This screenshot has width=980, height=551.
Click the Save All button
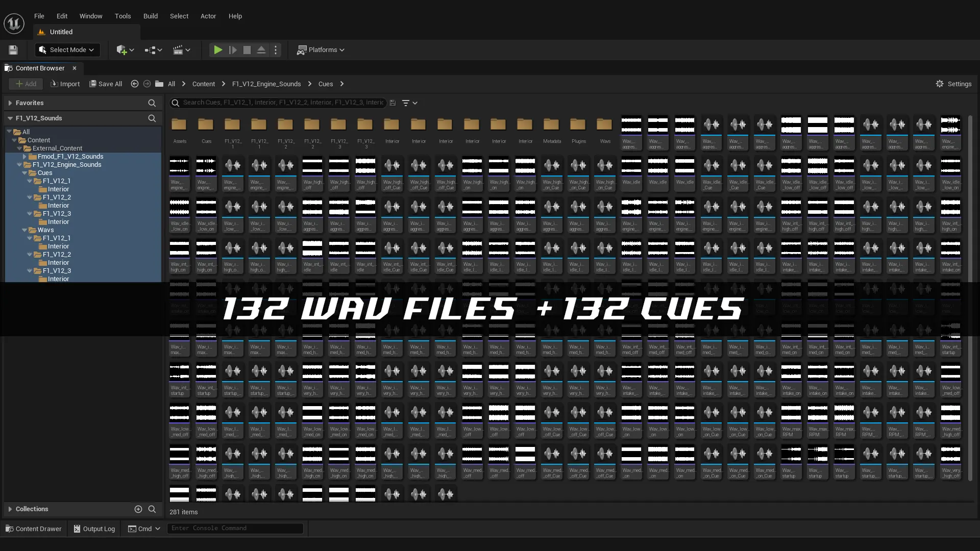pos(106,84)
